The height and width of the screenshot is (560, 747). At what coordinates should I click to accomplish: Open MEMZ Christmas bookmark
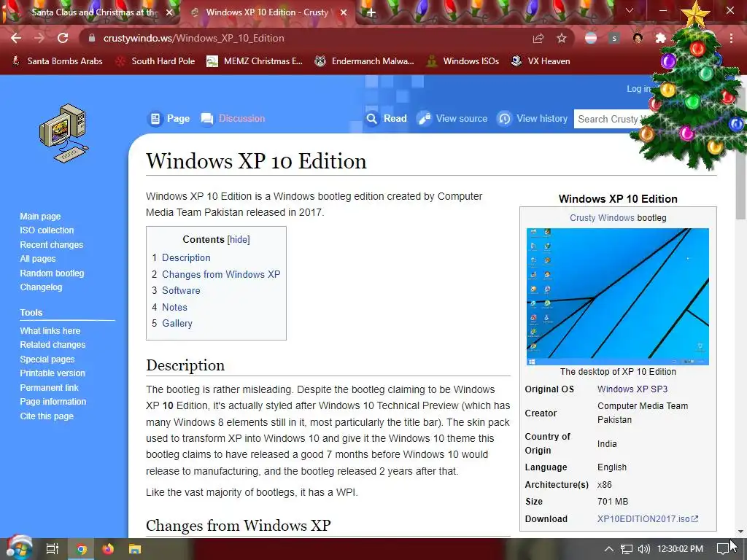[255, 61]
